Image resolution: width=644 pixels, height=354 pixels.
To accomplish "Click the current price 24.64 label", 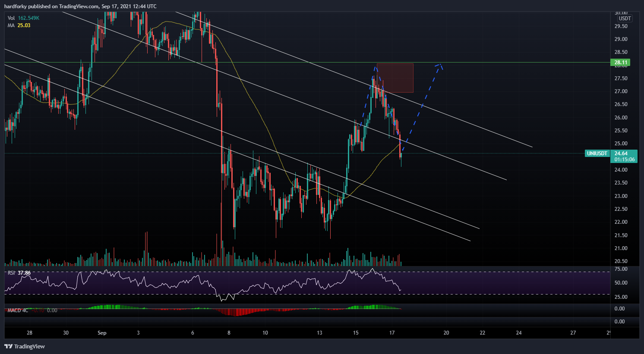I will point(621,154).
